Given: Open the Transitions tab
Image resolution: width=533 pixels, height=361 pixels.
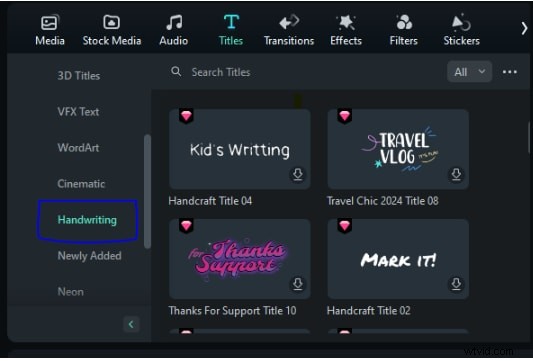Looking at the screenshot, I should tap(289, 30).
